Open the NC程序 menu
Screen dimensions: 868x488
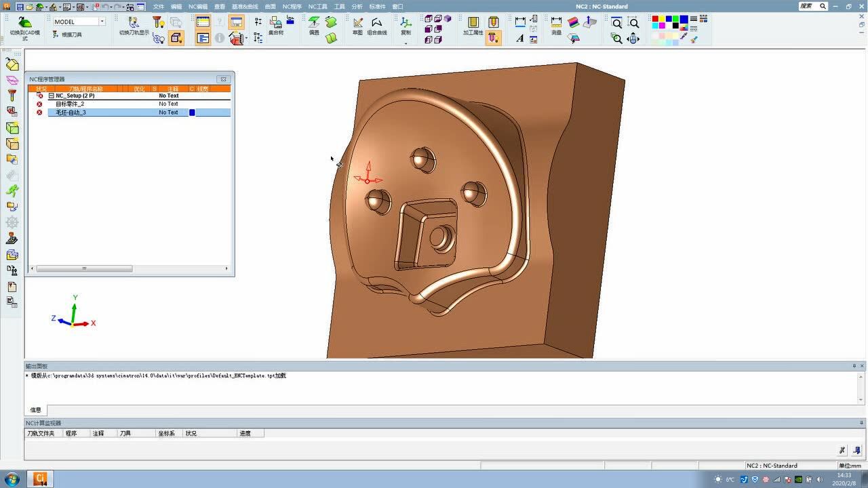[x=292, y=6]
